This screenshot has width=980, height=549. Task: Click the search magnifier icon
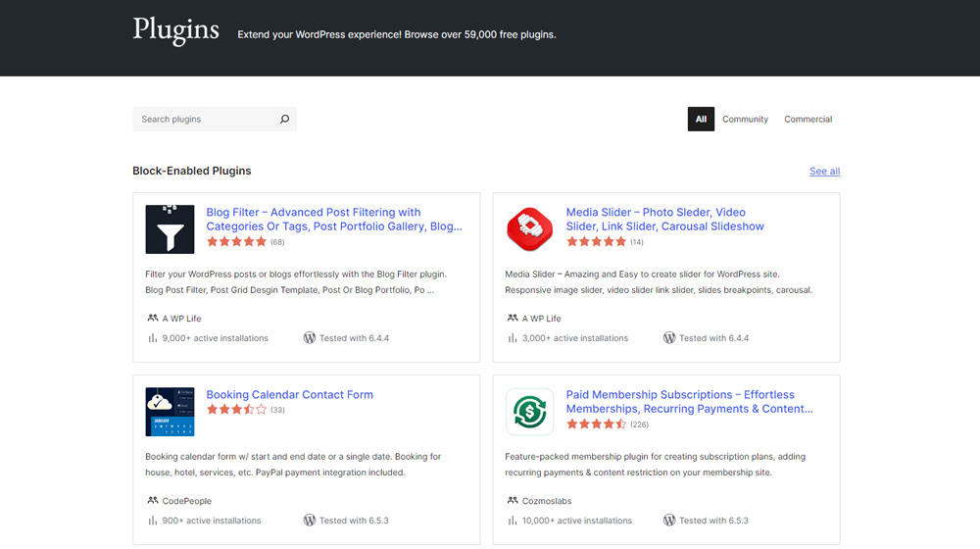point(284,119)
